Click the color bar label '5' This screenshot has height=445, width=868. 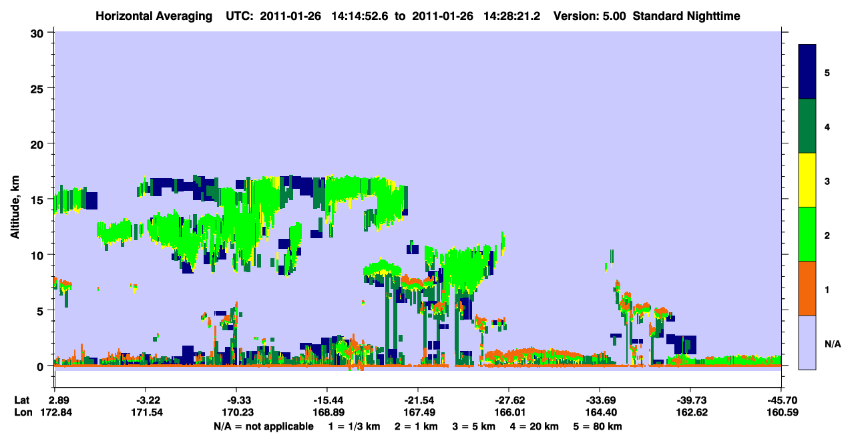coord(827,72)
